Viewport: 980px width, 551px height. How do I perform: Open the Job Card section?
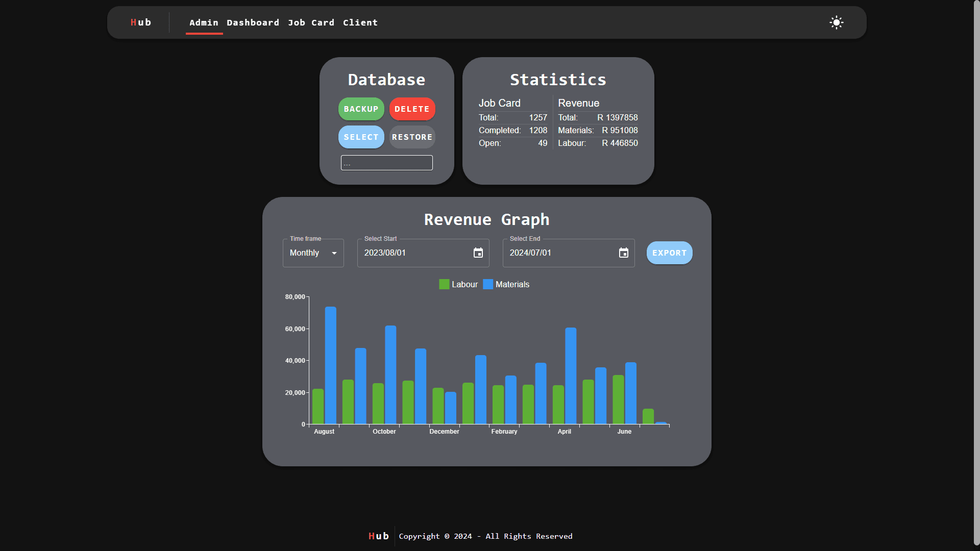point(311,22)
